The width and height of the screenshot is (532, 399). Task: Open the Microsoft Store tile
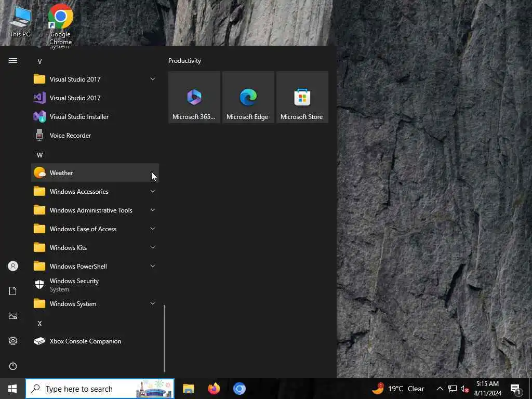coord(302,97)
